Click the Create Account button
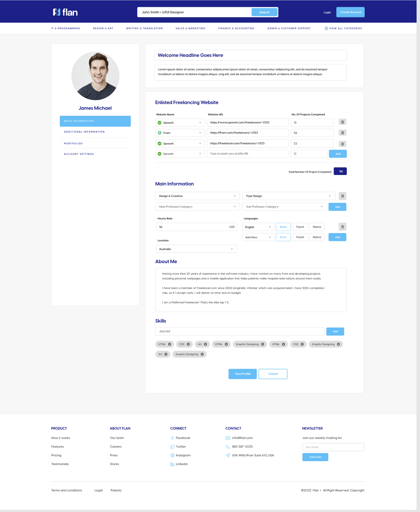 (x=350, y=12)
